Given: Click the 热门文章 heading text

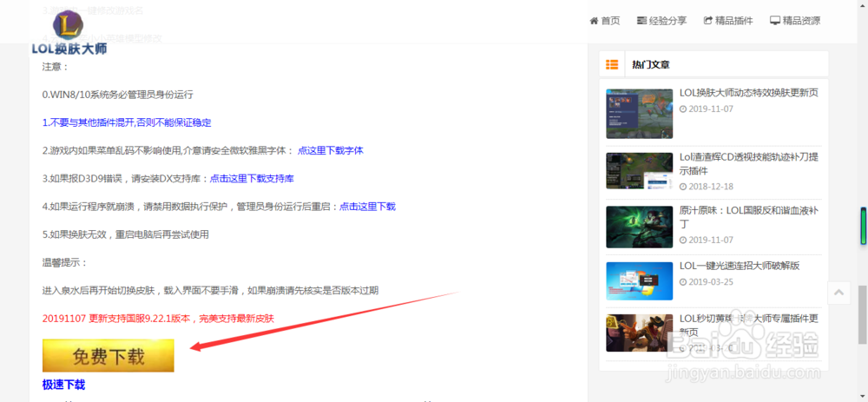Looking at the screenshot, I should (x=650, y=64).
